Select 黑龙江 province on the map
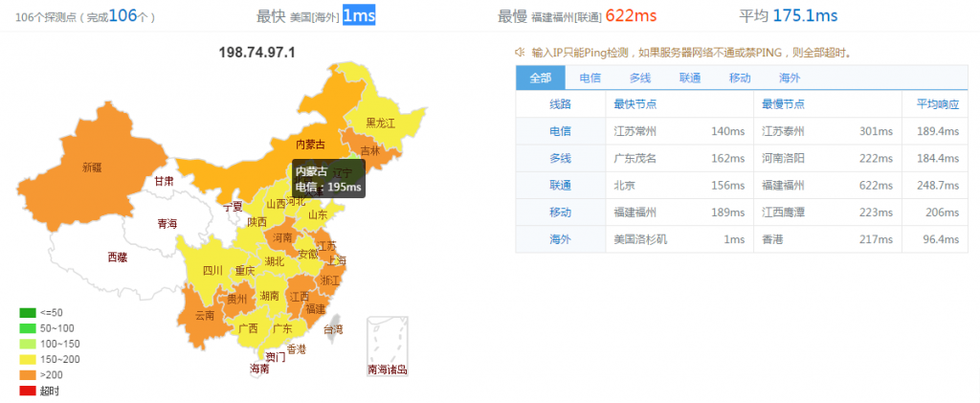The height and width of the screenshot is (403, 980). tap(380, 123)
